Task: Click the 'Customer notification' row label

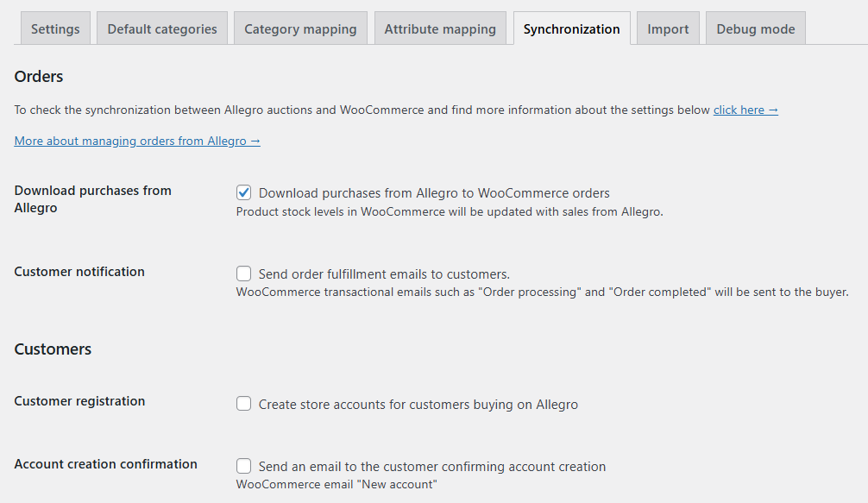Action: click(x=79, y=272)
